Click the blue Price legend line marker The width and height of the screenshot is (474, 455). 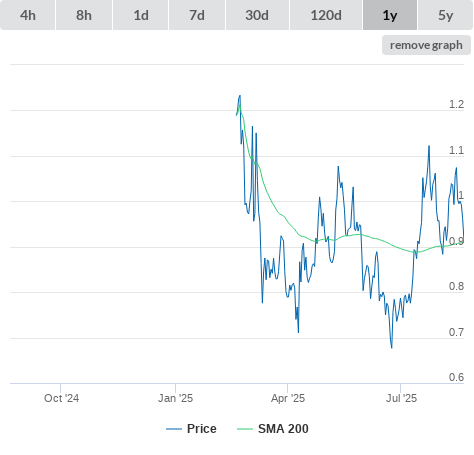(x=174, y=429)
